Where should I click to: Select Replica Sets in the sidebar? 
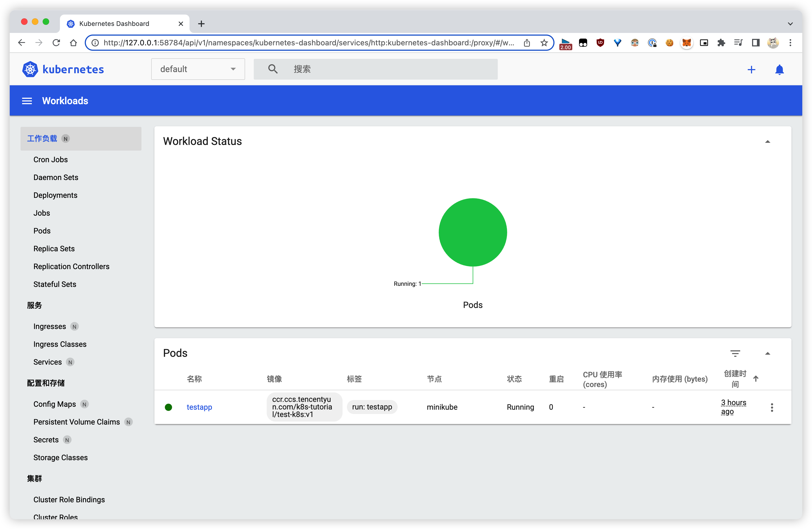click(54, 249)
